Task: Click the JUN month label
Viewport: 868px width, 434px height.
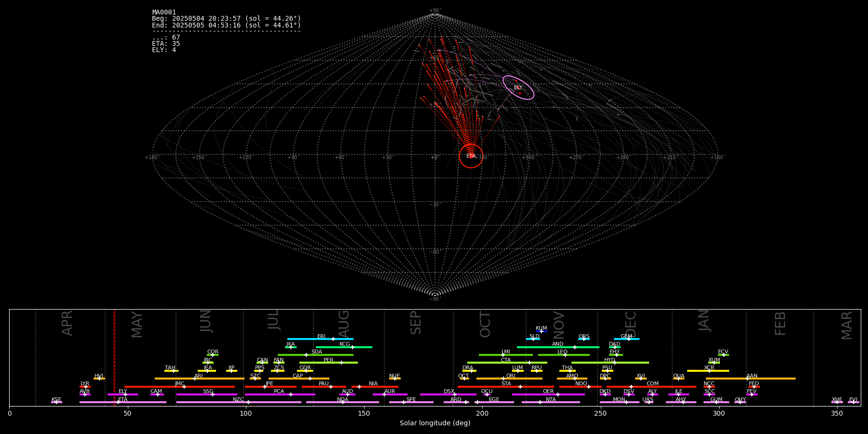Action: coord(206,321)
